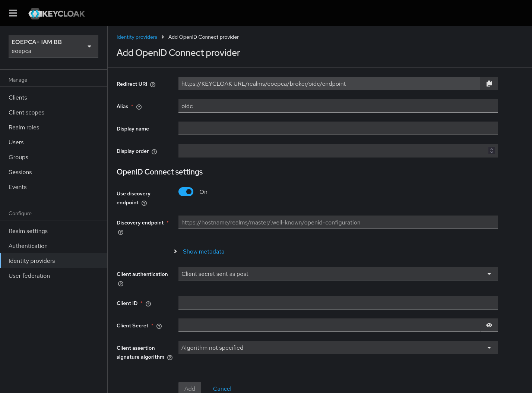
Task: Show help for Display order
Action: [154, 152]
